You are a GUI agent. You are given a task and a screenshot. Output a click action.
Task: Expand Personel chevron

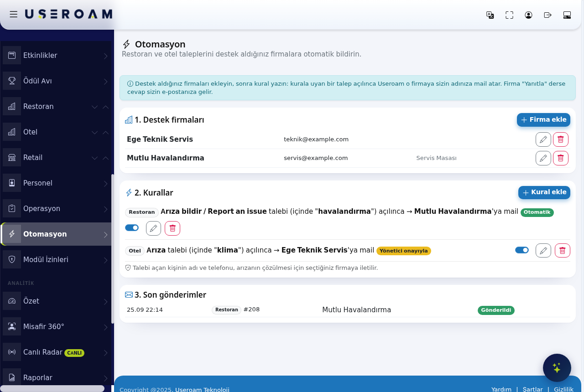pyautogui.click(x=105, y=184)
